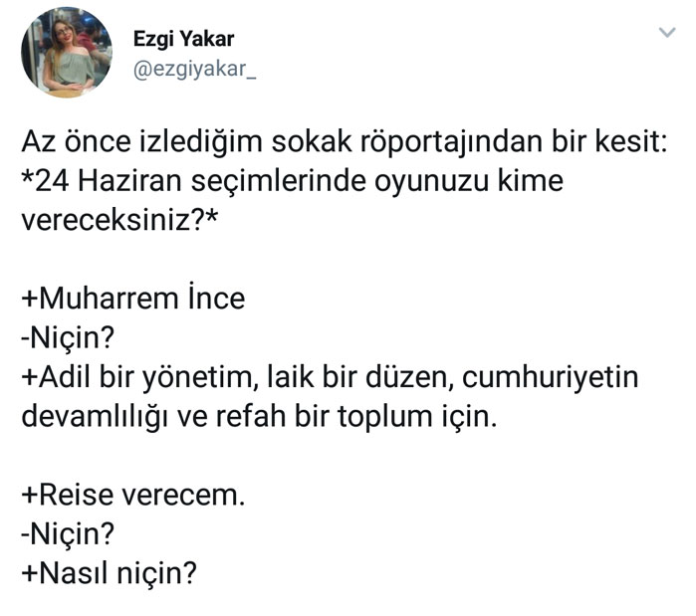
Task: Click the '+Muharrem İnce' answer line
Action: click(x=133, y=298)
